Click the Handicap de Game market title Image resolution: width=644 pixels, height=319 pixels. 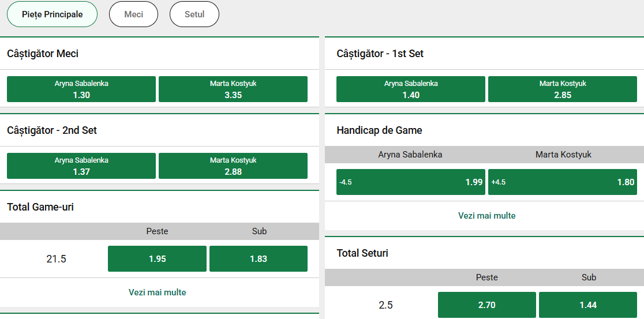(379, 130)
